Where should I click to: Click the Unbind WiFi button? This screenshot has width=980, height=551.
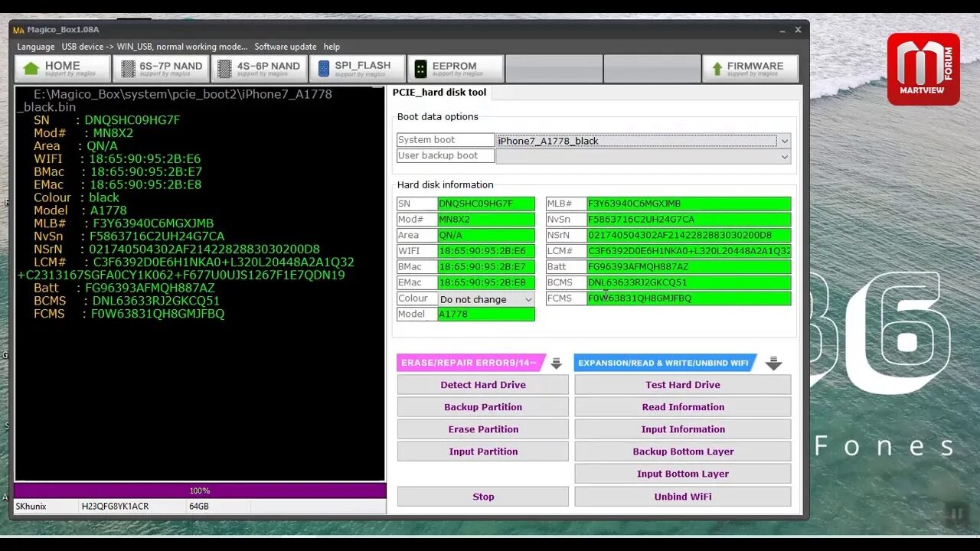(683, 497)
